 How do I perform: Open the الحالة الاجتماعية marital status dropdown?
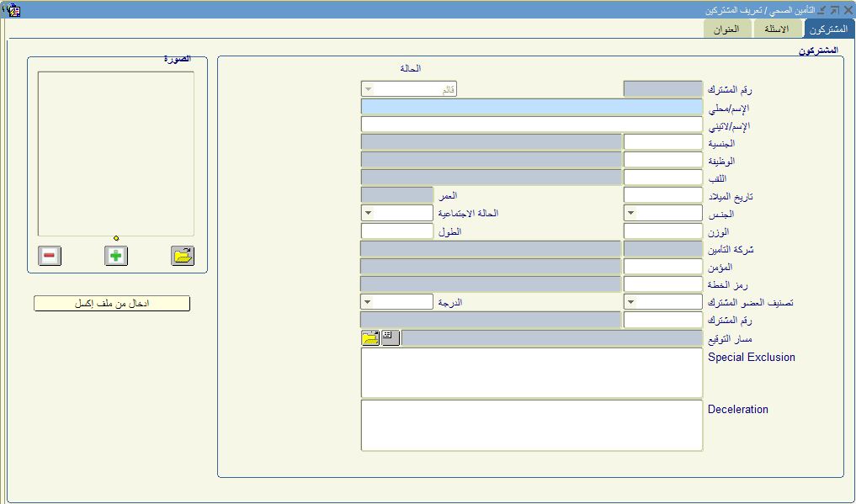(x=369, y=215)
